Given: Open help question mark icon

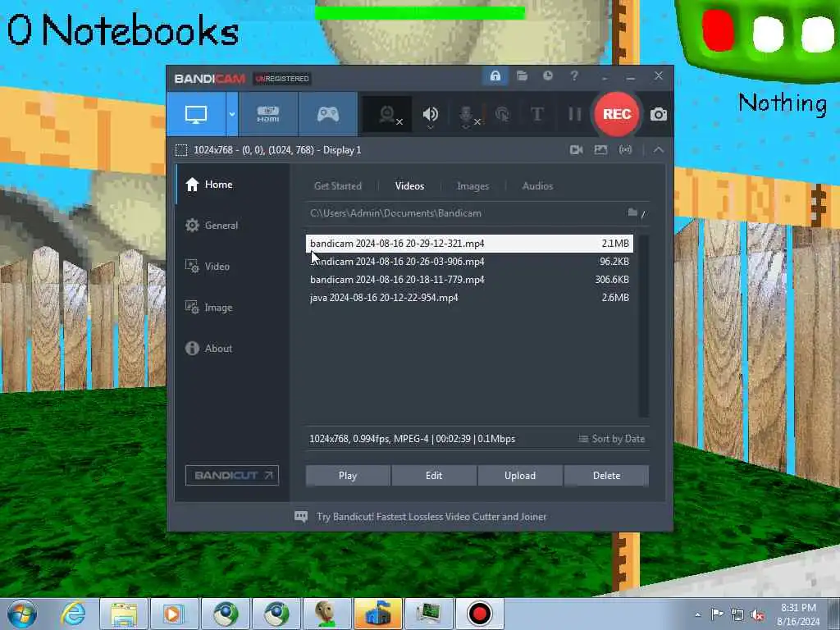Looking at the screenshot, I should (x=574, y=76).
